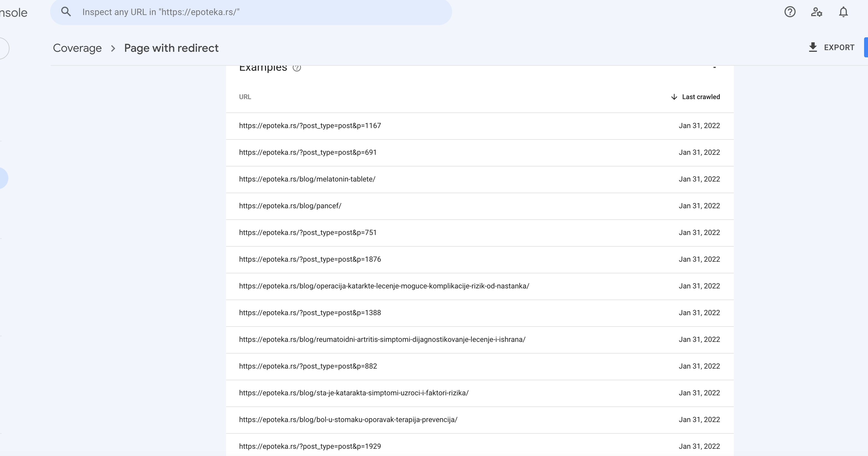Screen dimensions: 868x456
Task: Open the reumatoidni-artritis URL row
Action: tap(480, 340)
